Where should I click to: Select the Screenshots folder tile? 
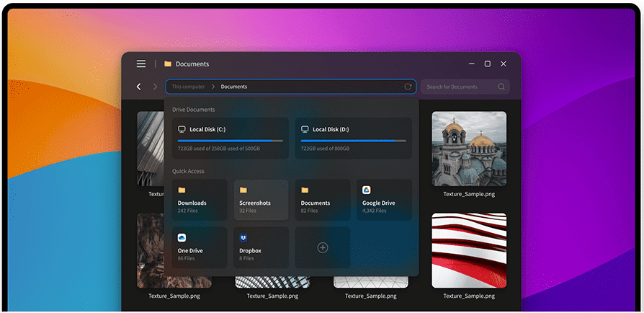pyautogui.click(x=261, y=200)
